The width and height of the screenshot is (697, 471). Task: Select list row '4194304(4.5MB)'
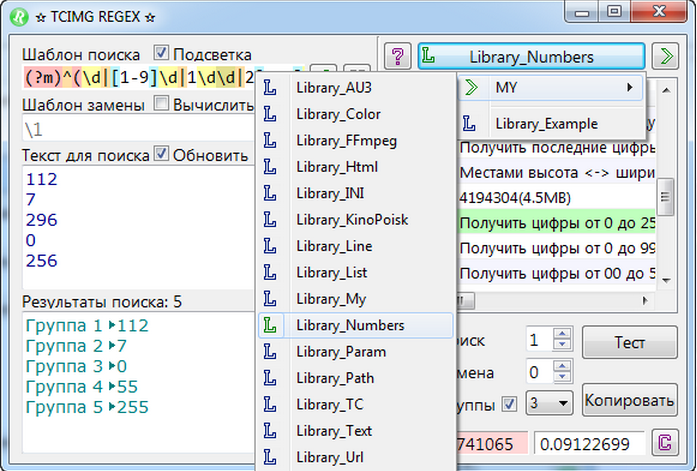click(557, 197)
